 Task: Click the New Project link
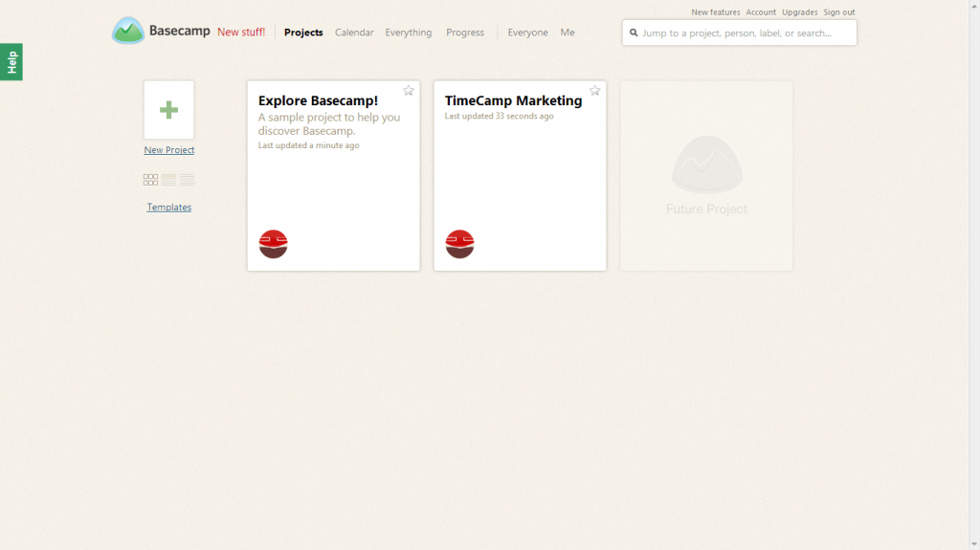[x=169, y=150]
